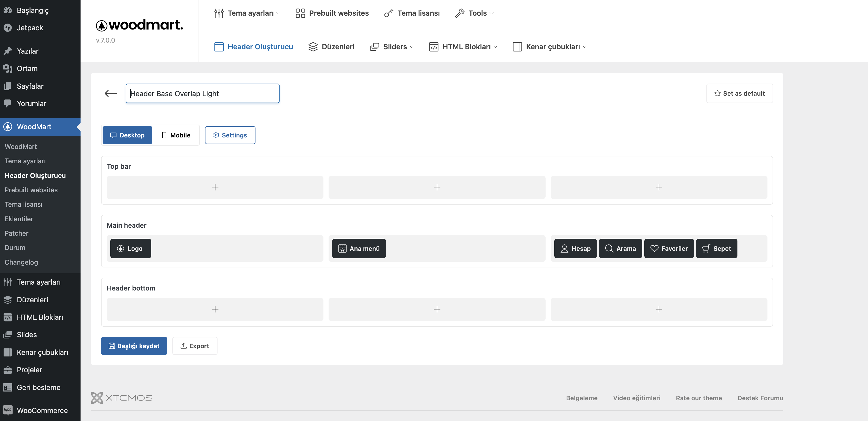The height and width of the screenshot is (421, 868).
Task: Click the Başlığı kaydet button
Action: [134, 346]
